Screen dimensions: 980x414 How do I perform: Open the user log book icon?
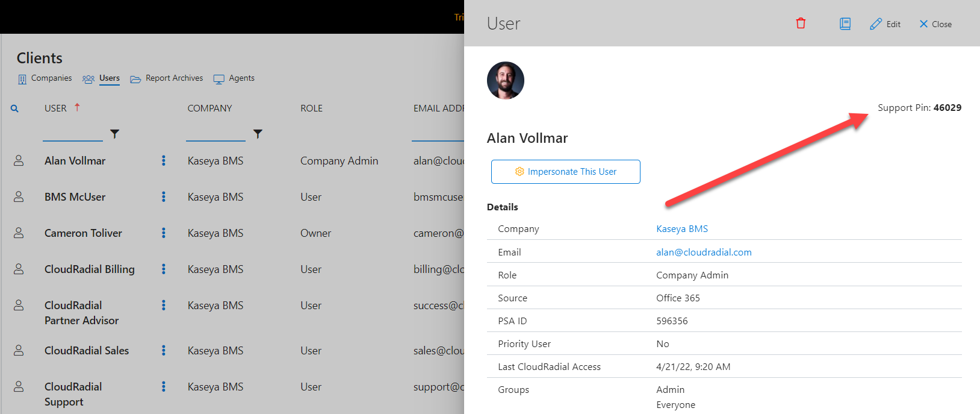coord(845,24)
